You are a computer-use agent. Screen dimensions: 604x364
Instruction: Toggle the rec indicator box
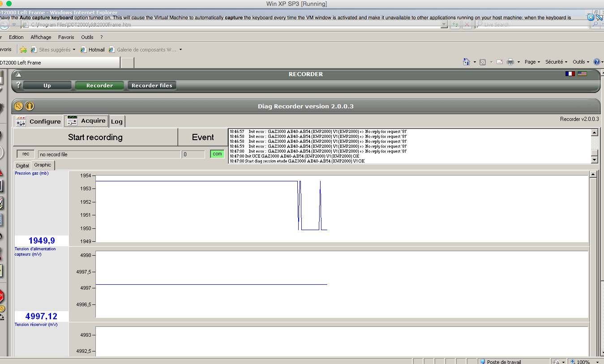26,154
